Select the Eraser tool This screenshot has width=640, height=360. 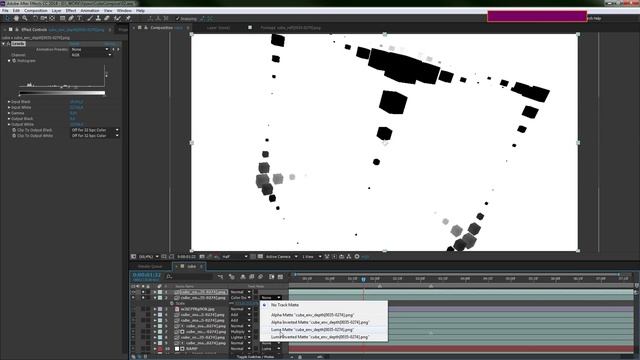[107, 18]
